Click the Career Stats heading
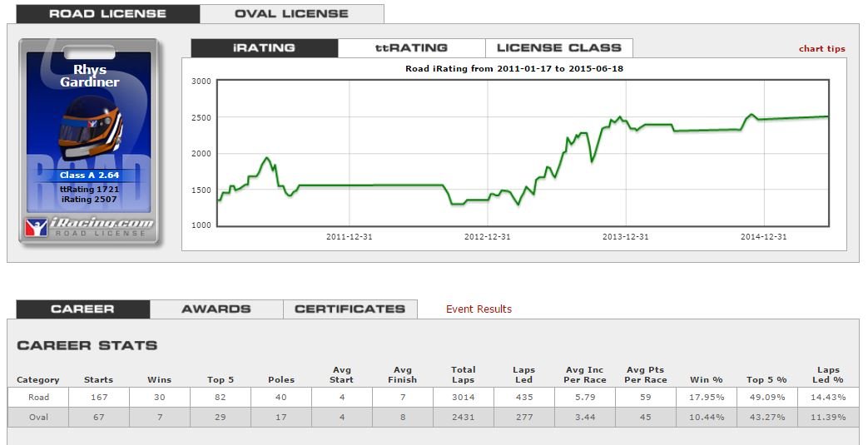The width and height of the screenshot is (868, 445). [87, 345]
